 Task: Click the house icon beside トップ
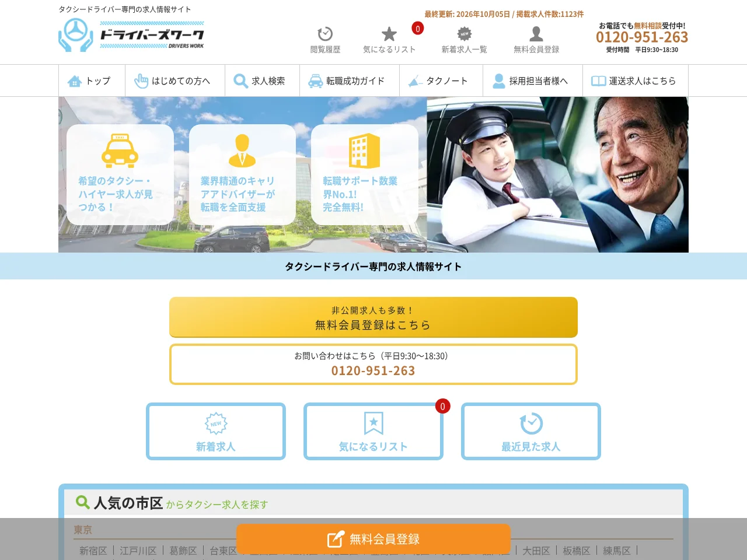[x=75, y=81]
